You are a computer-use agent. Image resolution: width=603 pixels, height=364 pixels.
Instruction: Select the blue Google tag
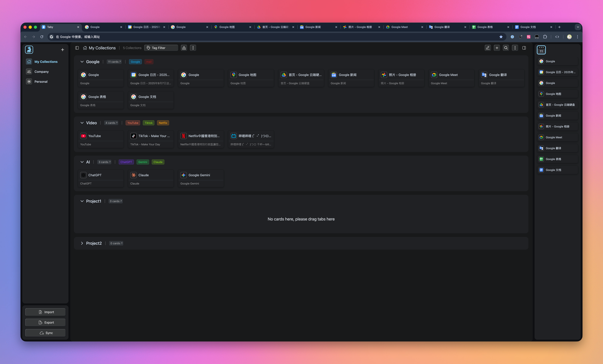135,62
